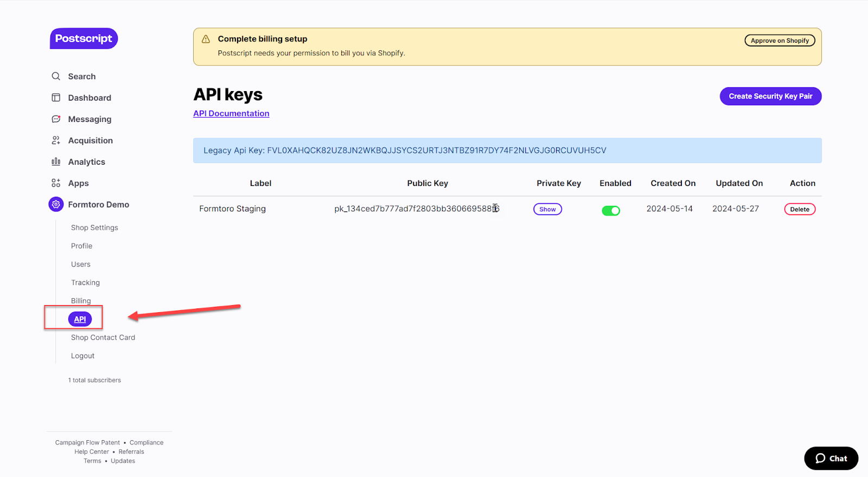Click the Acquisition people icon
The image size is (868, 477).
[x=56, y=140]
